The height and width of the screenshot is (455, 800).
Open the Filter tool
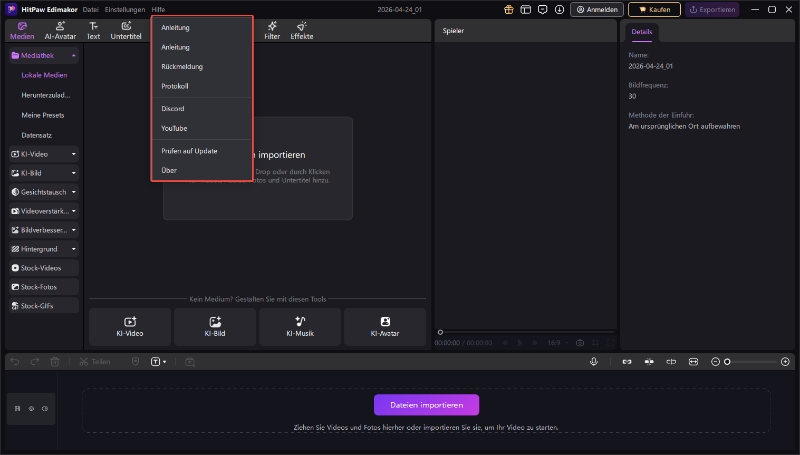click(272, 31)
